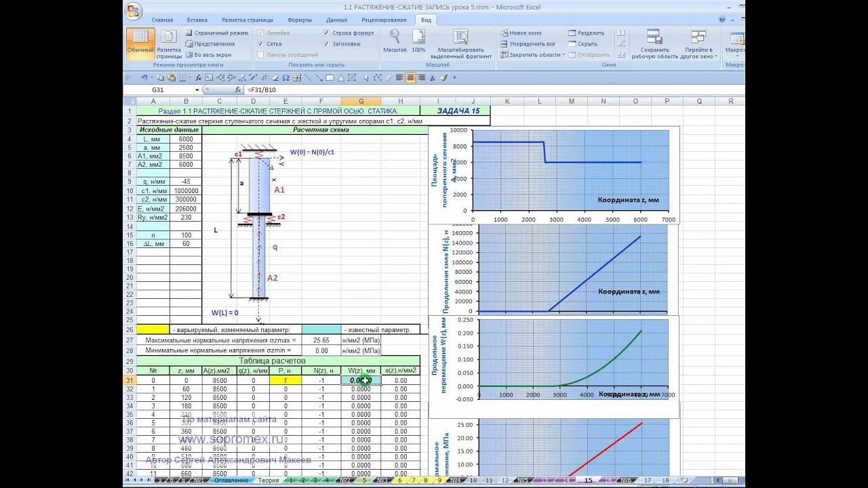868x488 pixels.
Task: Apply left text alignment icon
Action: [399, 78]
